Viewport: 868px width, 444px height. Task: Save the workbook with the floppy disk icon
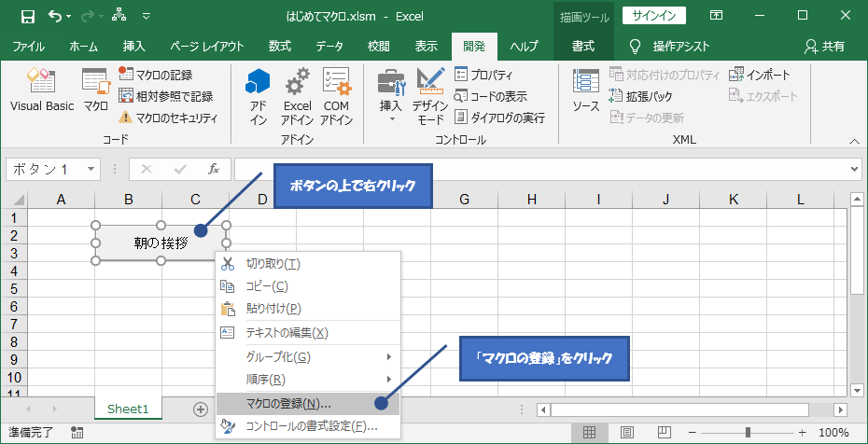pos(28,16)
